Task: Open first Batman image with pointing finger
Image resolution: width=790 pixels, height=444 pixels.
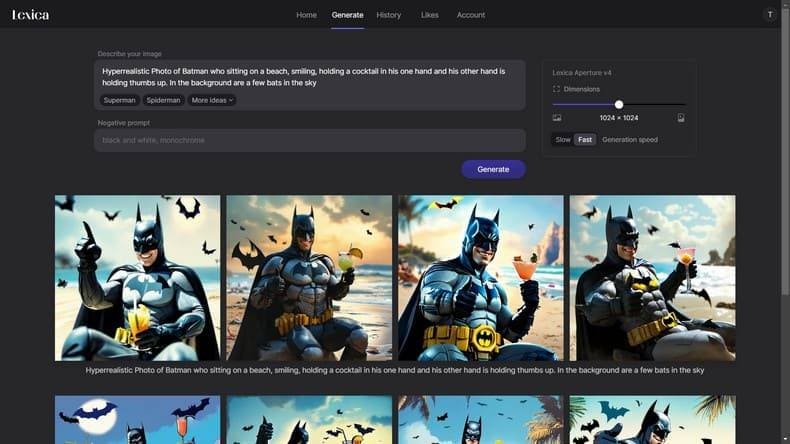Action: 138,278
